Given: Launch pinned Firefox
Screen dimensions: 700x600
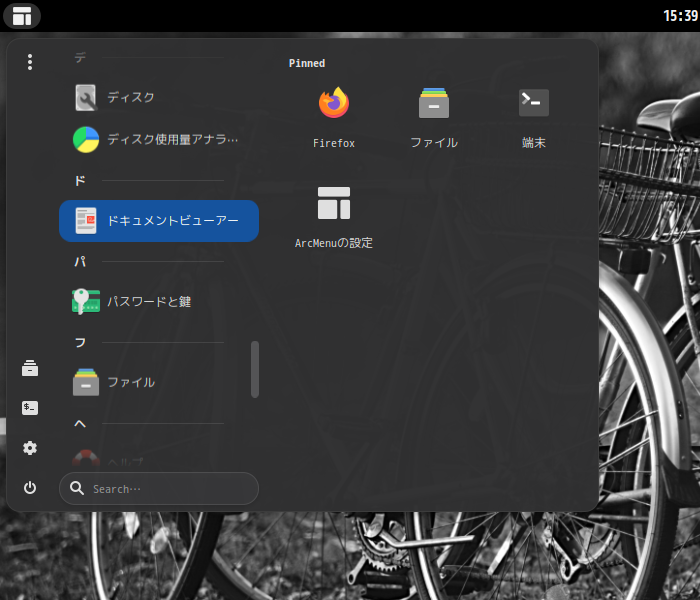Looking at the screenshot, I should pyautogui.click(x=333, y=118).
